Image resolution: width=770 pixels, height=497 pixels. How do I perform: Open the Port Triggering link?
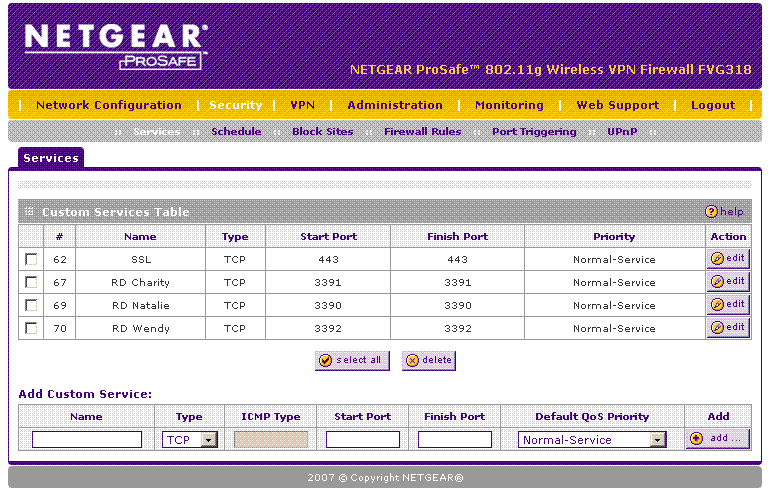(534, 132)
